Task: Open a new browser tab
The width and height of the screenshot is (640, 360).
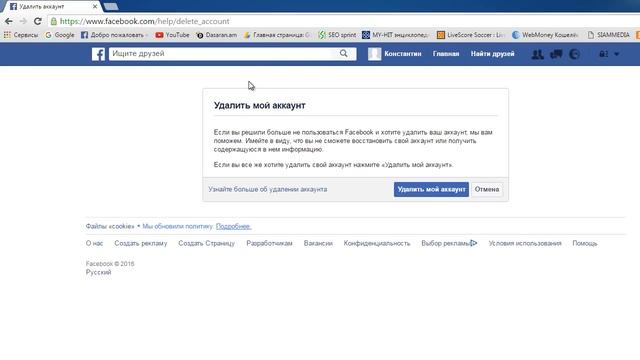Action: pos(111,7)
